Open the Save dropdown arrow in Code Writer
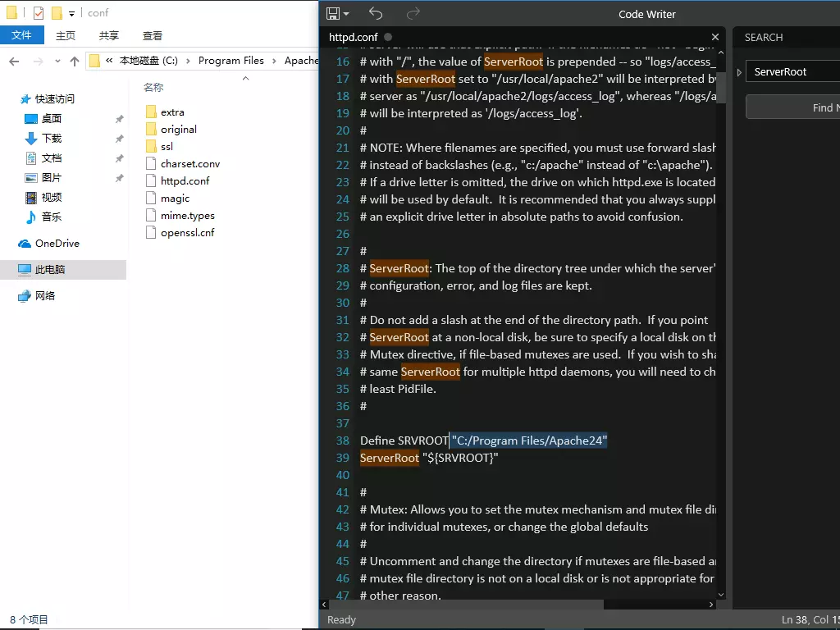 tap(346, 14)
